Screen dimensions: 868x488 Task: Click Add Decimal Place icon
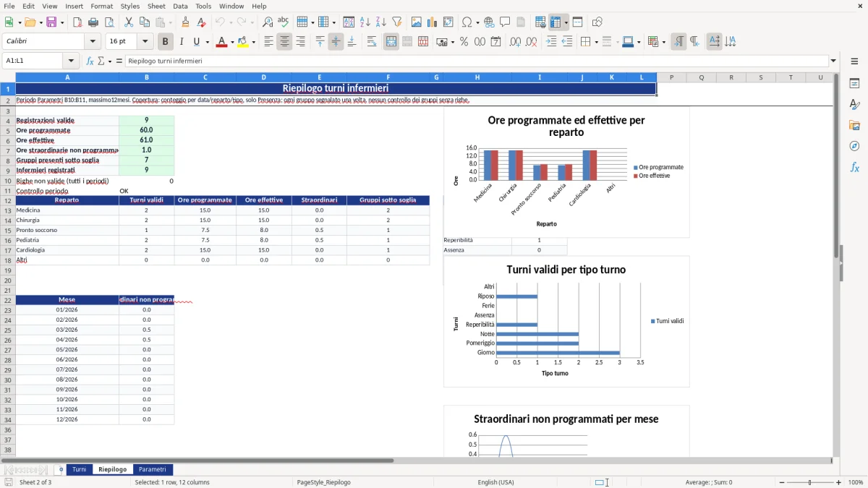tap(515, 42)
